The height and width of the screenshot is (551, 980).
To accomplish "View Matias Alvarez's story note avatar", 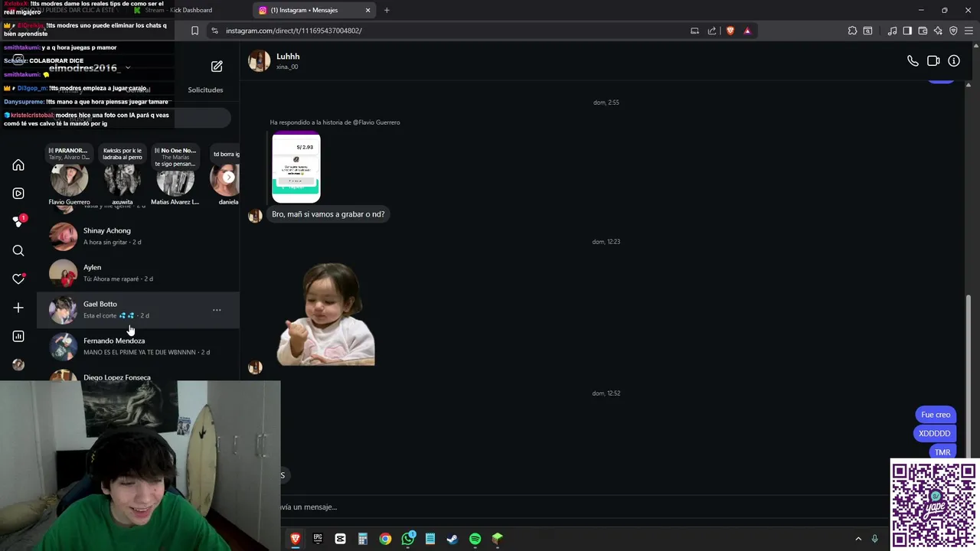I will [175, 181].
